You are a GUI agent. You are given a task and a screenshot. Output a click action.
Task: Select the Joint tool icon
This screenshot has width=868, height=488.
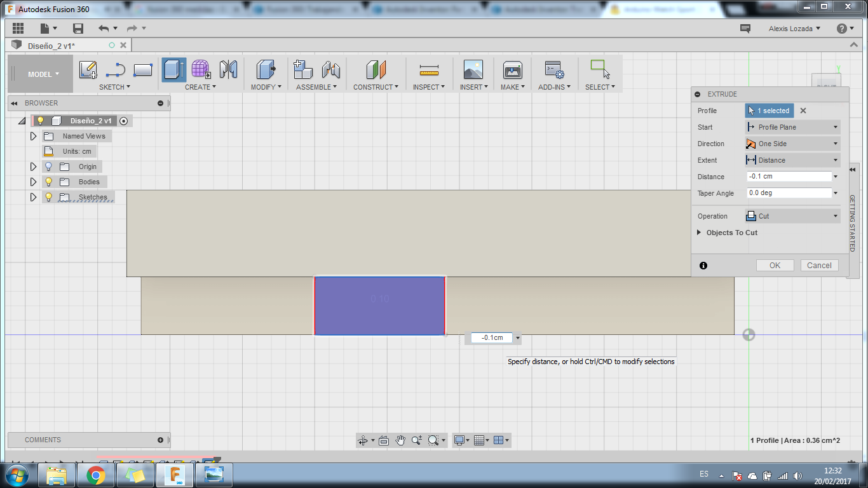pos(330,69)
